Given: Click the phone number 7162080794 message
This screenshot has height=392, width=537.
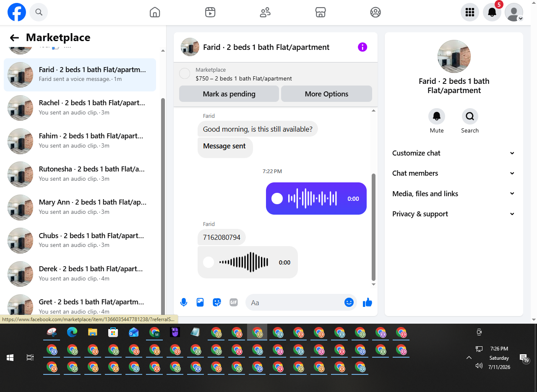Looking at the screenshot, I should click(x=222, y=237).
